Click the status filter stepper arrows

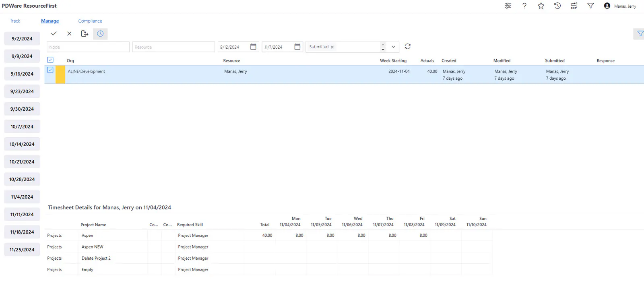pyautogui.click(x=383, y=47)
